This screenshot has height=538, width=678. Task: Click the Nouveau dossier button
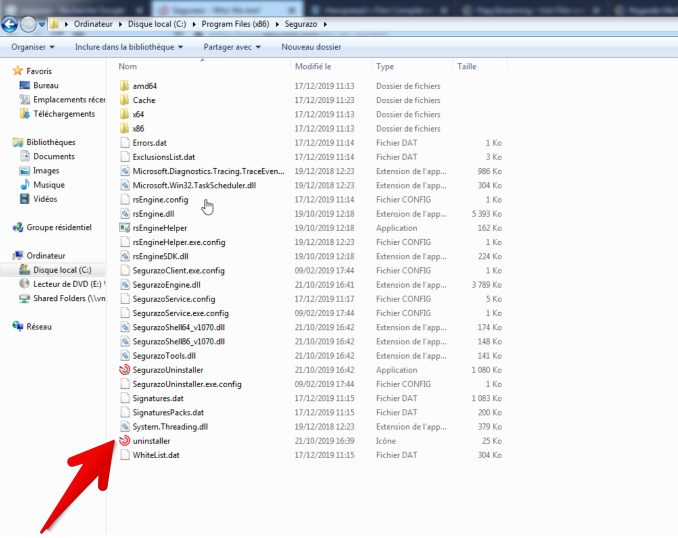coord(311,47)
